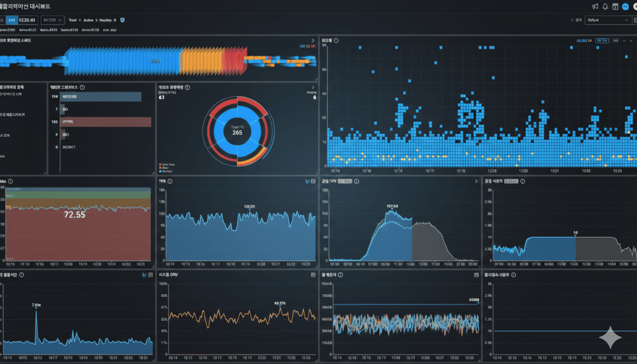Image resolution: width=637 pixels, height=364 pixels.
Task: Click the tag badge next to 158 panel title
Action: 345,181
